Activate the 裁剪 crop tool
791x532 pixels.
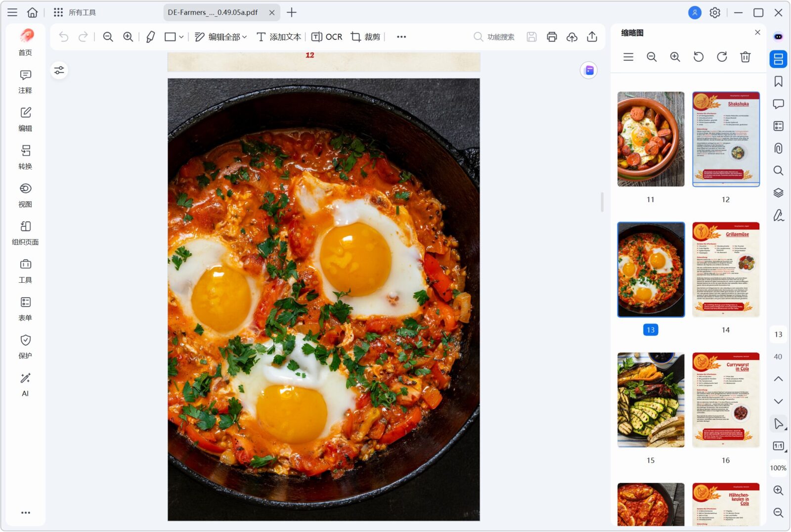366,37
